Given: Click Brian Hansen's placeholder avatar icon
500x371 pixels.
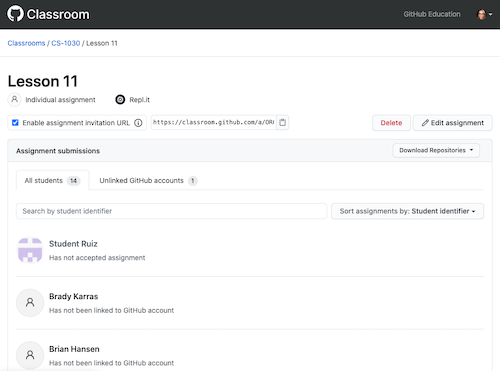Looking at the screenshot, I should [30, 355].
